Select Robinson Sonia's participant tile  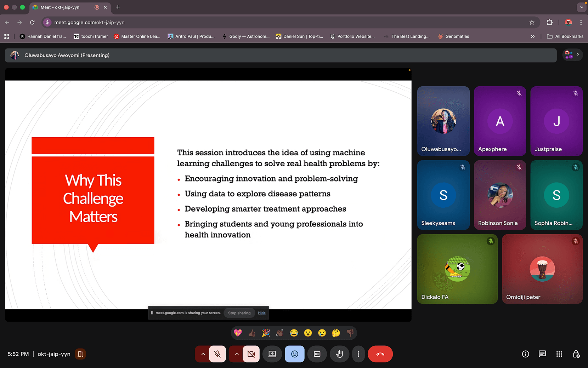[x=500, y=195]
